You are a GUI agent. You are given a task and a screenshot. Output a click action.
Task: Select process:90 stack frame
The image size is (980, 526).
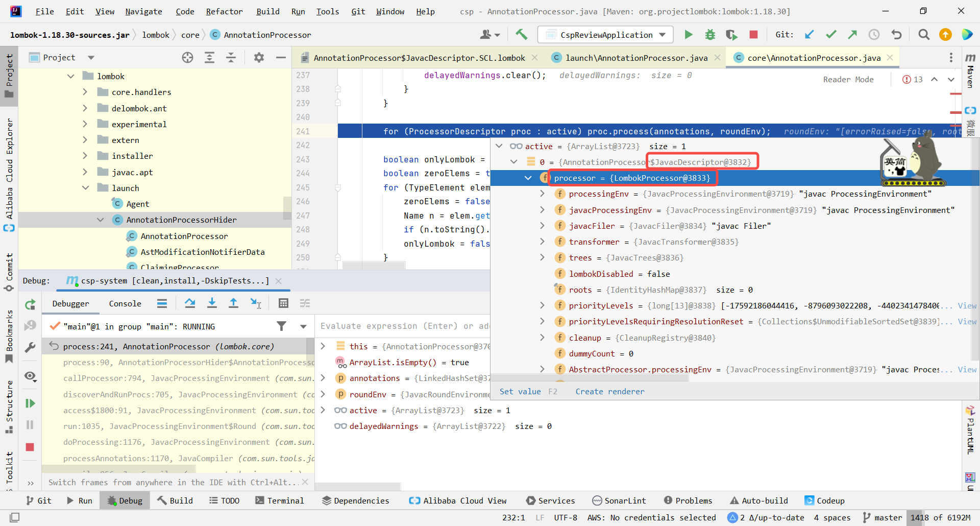coord(178,362)
